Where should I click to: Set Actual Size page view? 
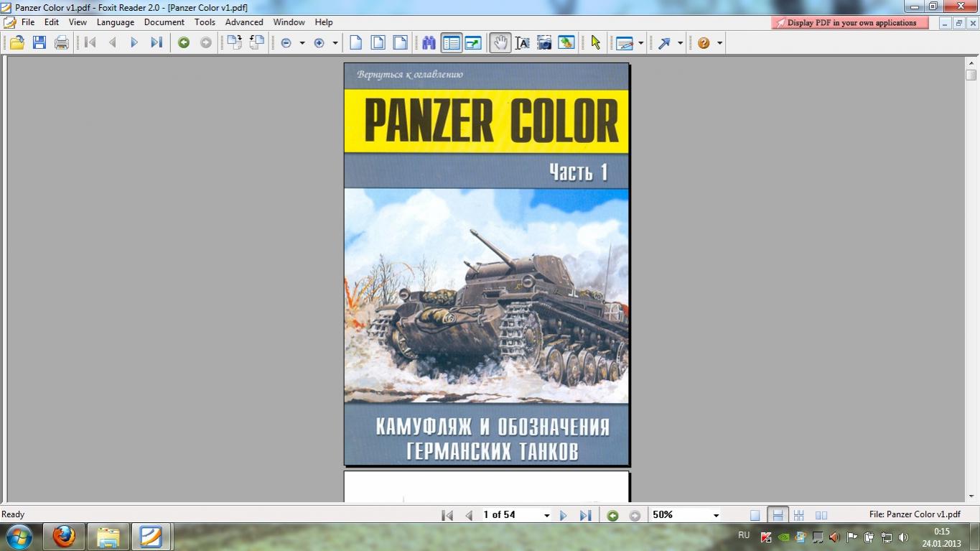[355, 43]
